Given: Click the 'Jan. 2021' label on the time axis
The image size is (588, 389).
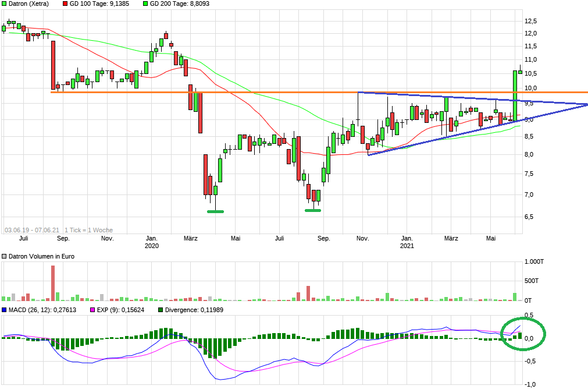Looking at the screenshot, I should pyautogui.click(x=407, y=242).
